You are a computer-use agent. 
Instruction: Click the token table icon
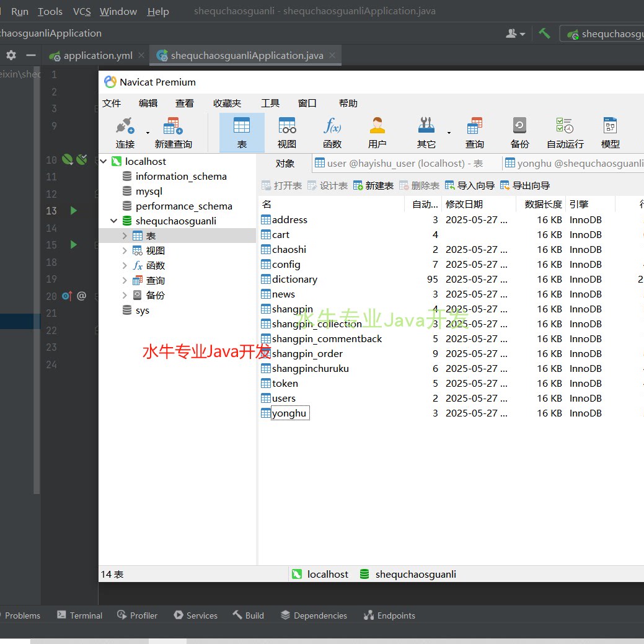pos(266,383)
